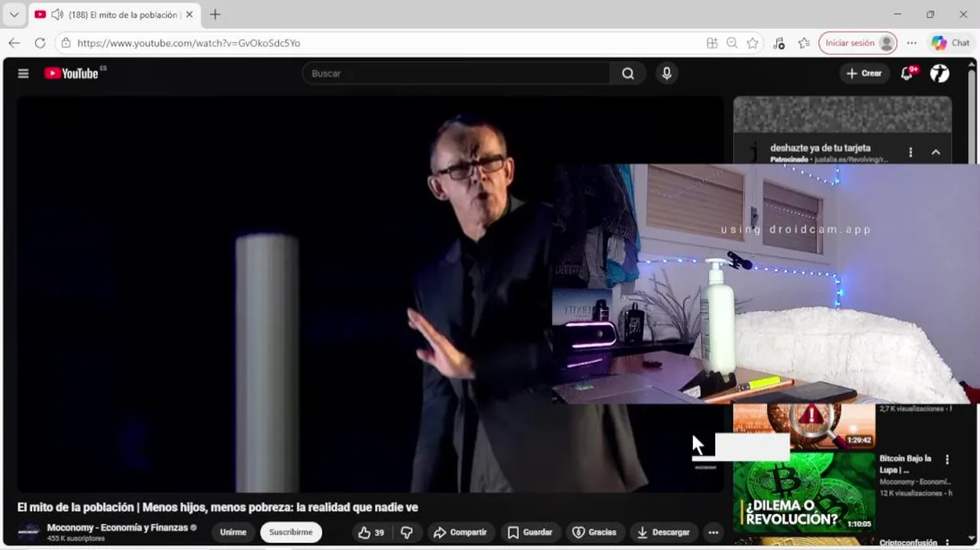This screenshot has height=550, width=980.
Task: Open the Crear button
Action: [x=864, y=73]
